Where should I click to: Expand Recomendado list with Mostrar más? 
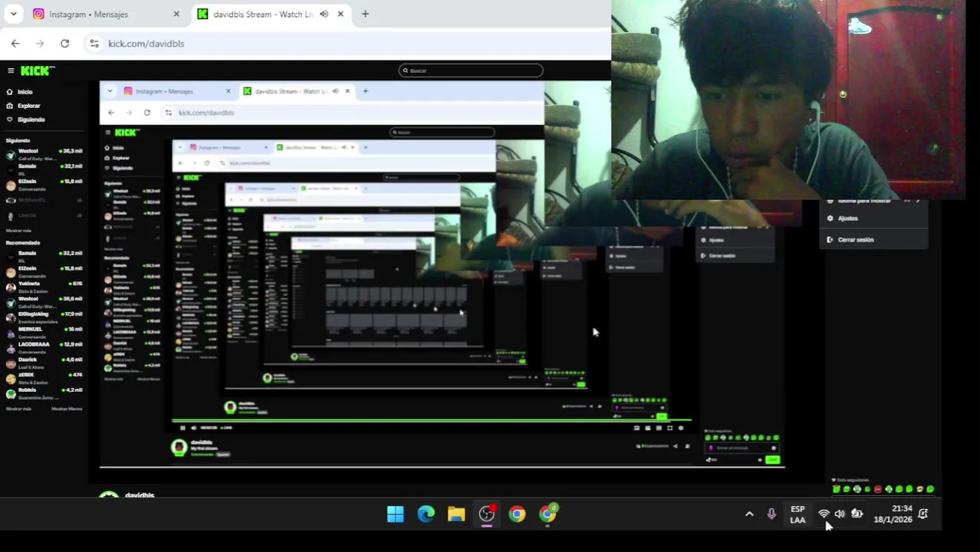point(19,409)
